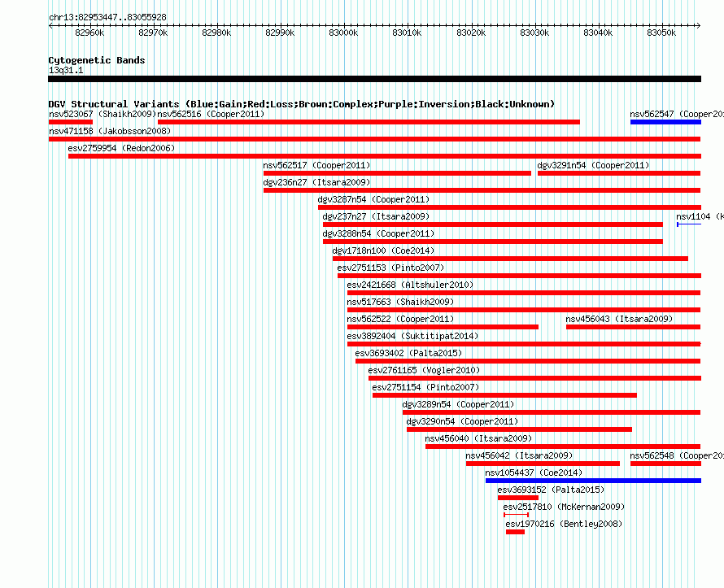Viewport: 724px width, 588px height.
Task: Select the dgv236n27 (Itsara2009) label
Action: pyautogui.click(x=316, y=182)
